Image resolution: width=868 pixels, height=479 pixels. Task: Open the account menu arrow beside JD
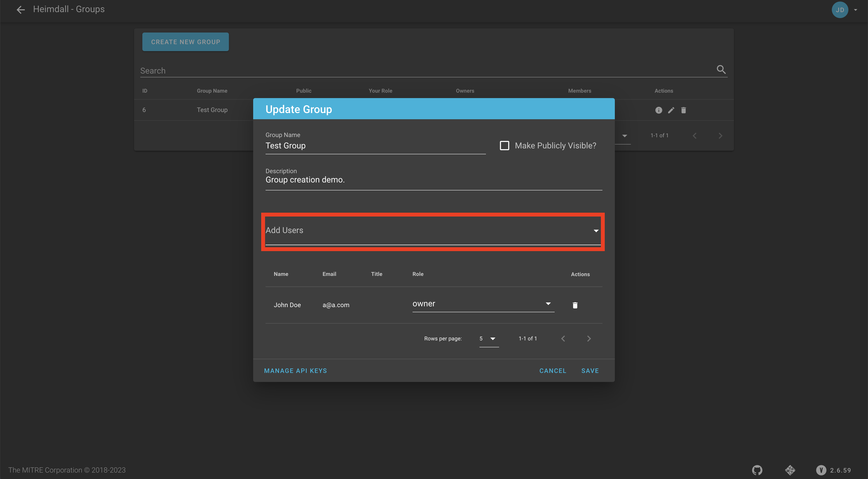(x=856, y=10)
